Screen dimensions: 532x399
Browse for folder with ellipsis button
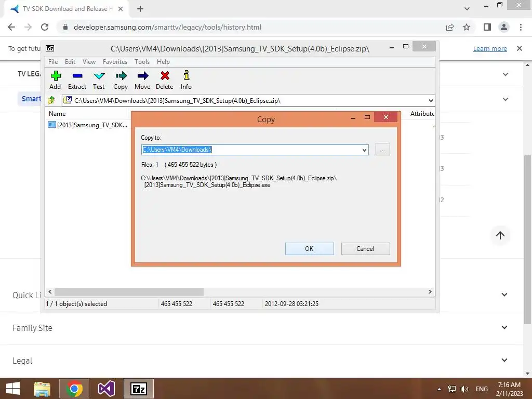coord(383,150)
